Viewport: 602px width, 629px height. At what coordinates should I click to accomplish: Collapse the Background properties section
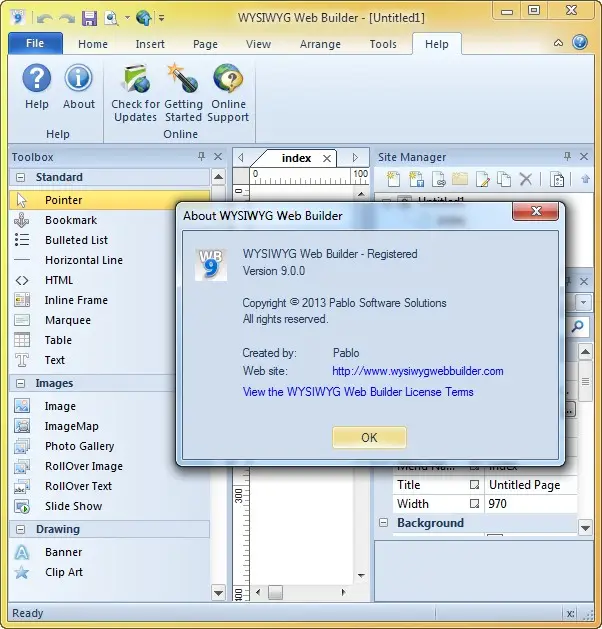(x=383, y=523)
